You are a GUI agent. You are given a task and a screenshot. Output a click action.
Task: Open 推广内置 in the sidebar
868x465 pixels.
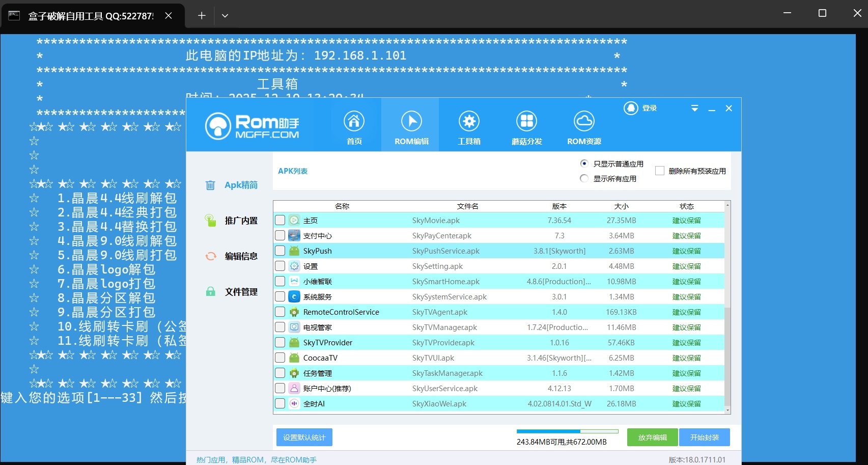(x=241, y=221)
